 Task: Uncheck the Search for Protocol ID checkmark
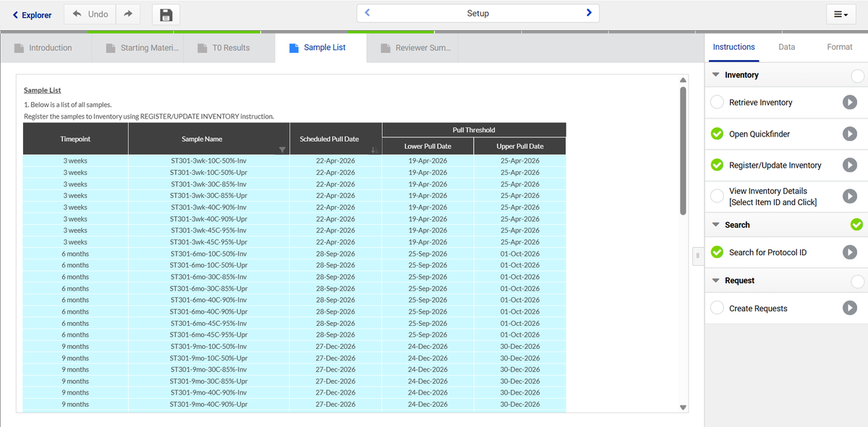[x=717, y=252]
